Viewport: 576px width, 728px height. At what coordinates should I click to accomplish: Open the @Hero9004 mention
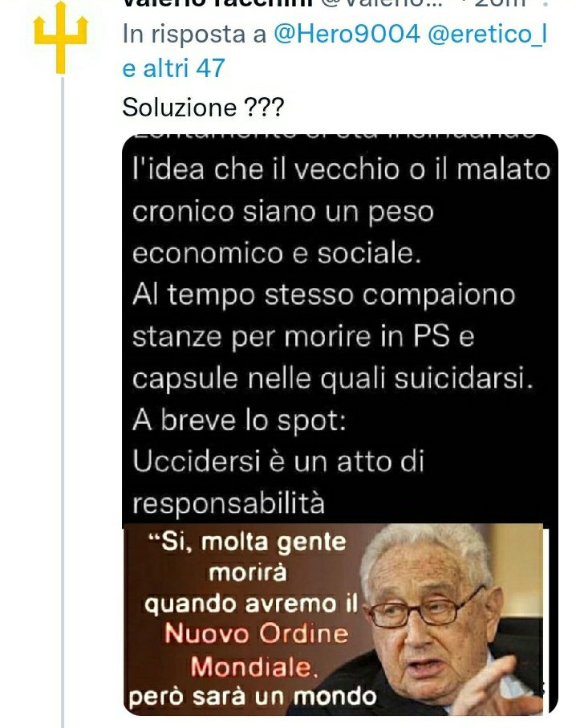347,34
